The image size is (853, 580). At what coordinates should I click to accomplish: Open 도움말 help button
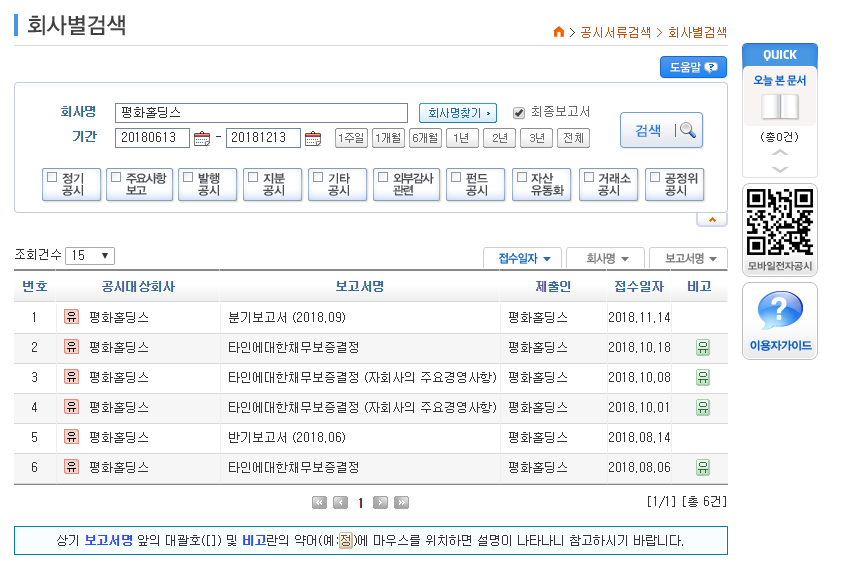[x=693, y=67]
